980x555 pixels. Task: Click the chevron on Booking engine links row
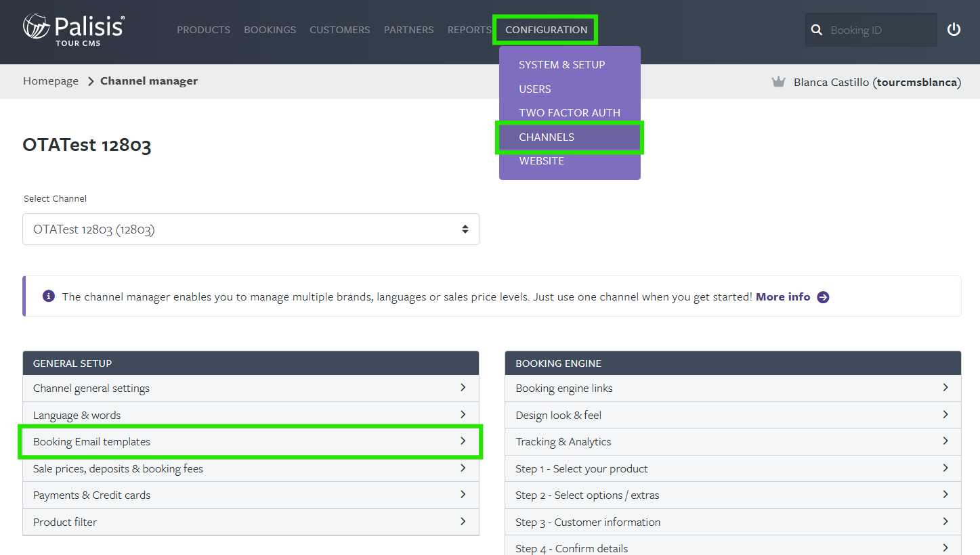pos(945,388)
